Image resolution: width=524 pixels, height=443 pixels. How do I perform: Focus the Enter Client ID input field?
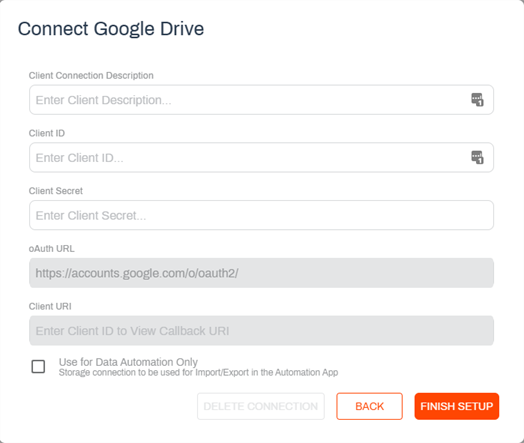[x=261, y=158]
